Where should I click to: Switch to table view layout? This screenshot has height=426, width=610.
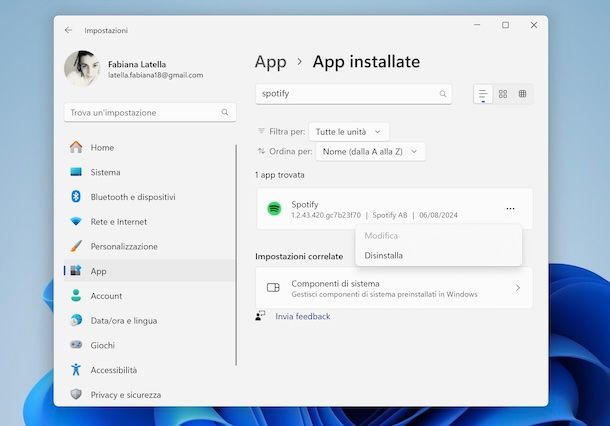(x=522, y=94)
